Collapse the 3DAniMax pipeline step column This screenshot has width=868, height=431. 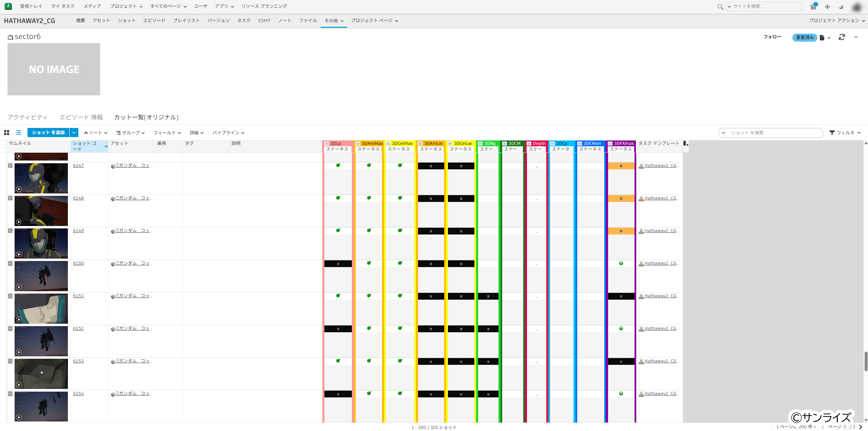click(x=358, y=144)
